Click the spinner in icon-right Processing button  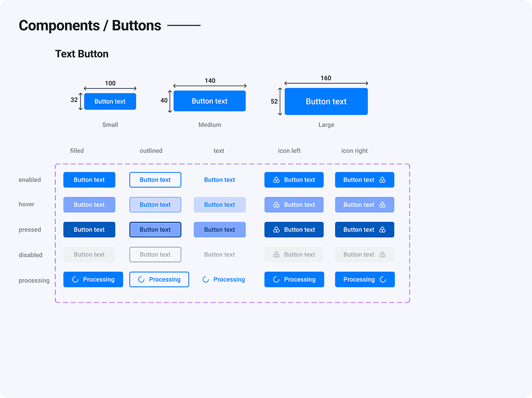pos(383,279)
